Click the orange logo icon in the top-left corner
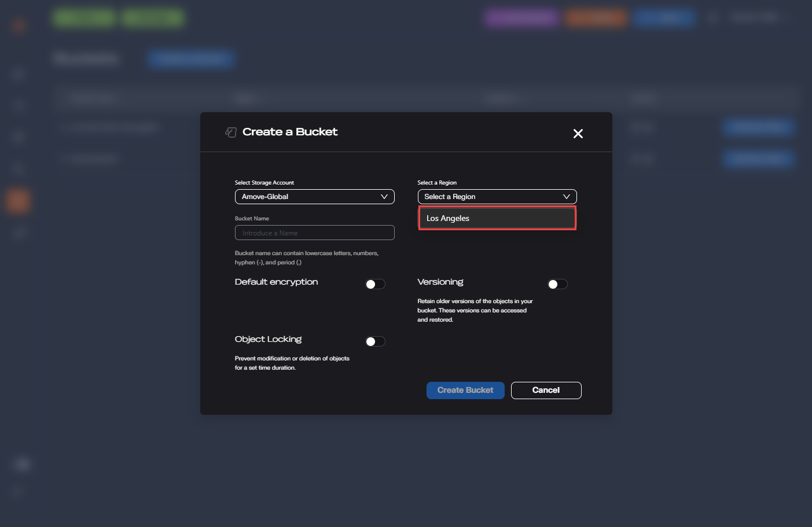 coord(19,25)
